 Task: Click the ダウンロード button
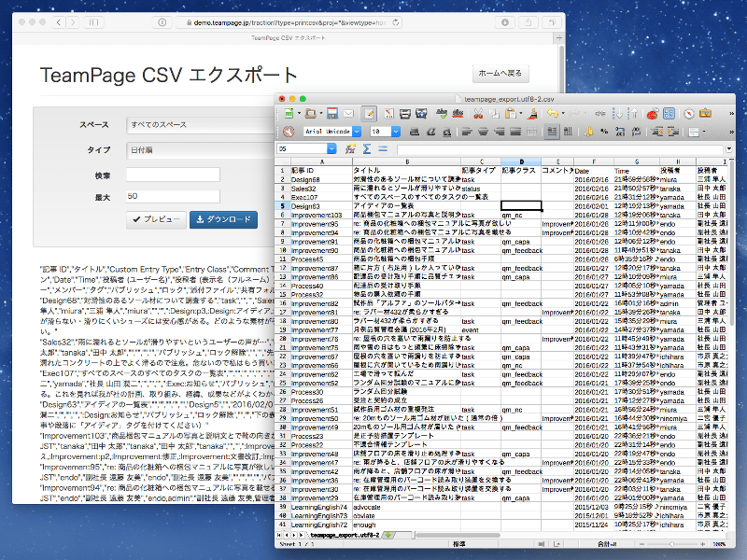[223, 219]
